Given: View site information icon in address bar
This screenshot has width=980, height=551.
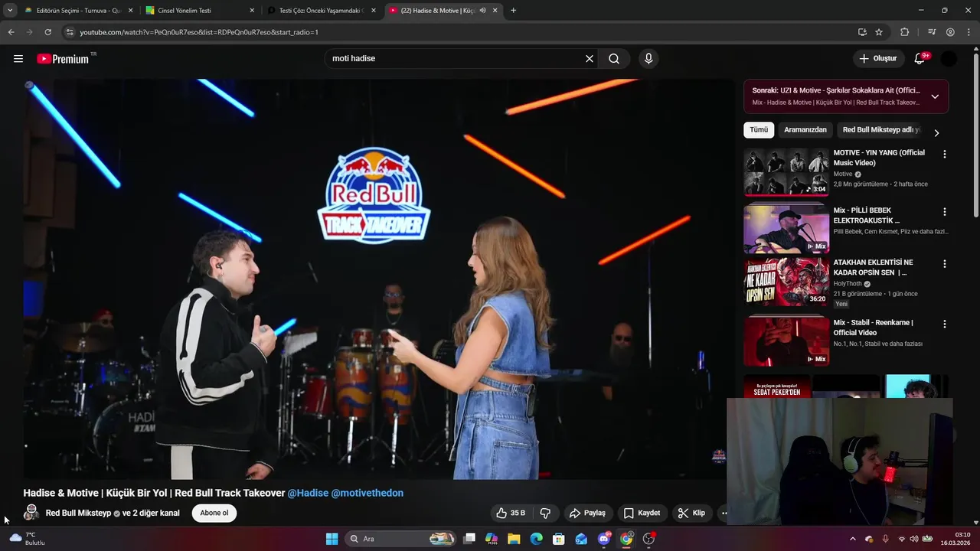Looking at the screenshot, I should pos(70,32).
